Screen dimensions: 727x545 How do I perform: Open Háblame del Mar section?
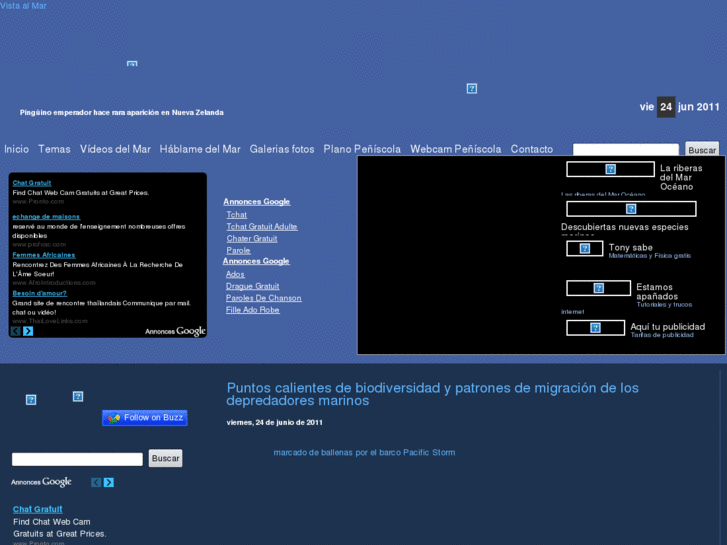pos(200,149)
